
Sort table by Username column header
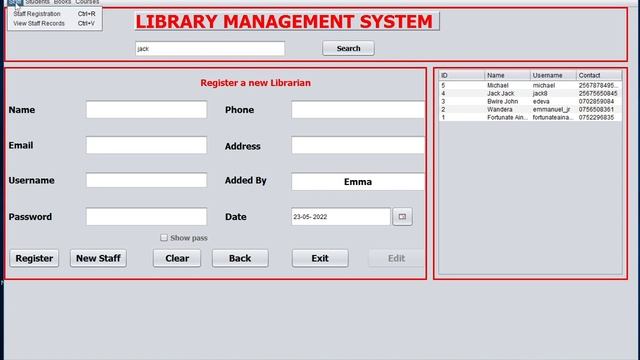pyautogui.click(x=553, y=76)
